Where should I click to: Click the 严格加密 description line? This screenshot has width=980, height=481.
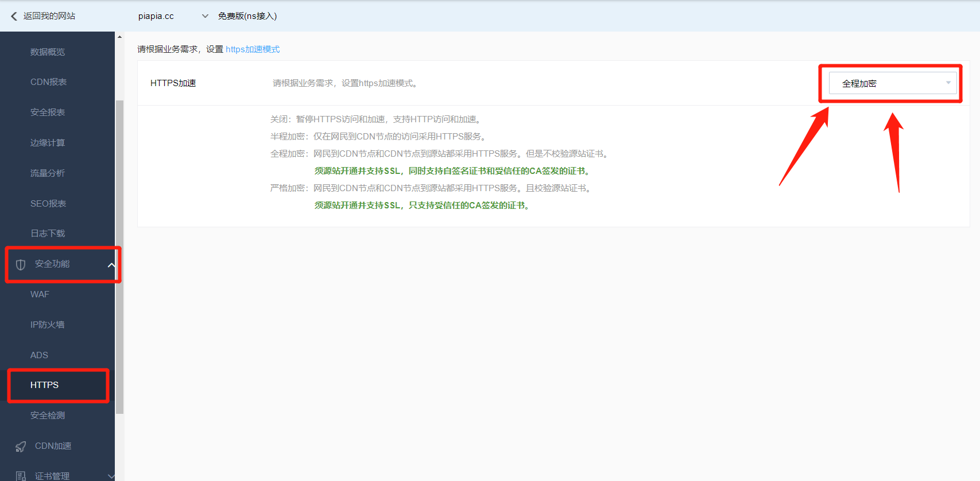432,188
